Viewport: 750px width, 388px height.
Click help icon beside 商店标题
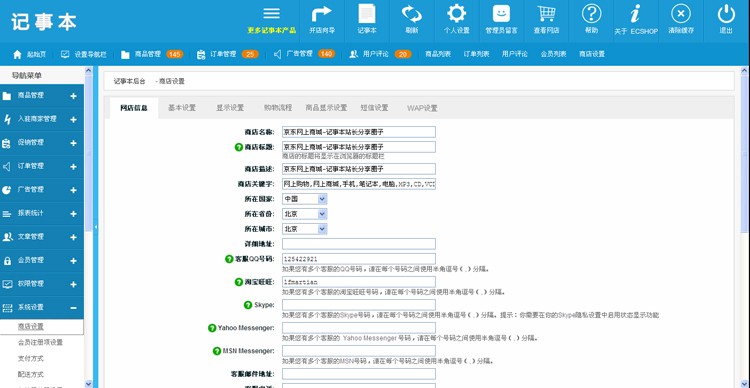click(239, 147)
